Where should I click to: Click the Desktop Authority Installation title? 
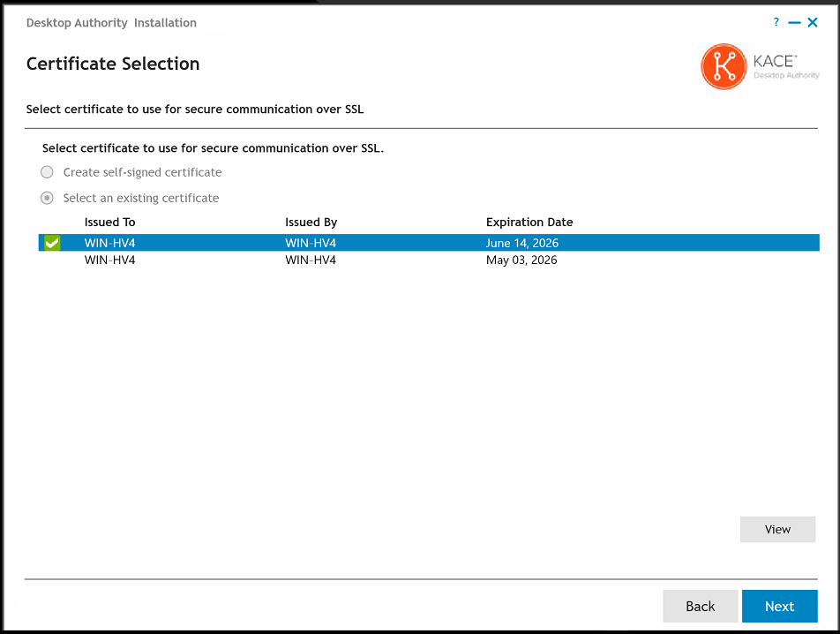[111, 23]
